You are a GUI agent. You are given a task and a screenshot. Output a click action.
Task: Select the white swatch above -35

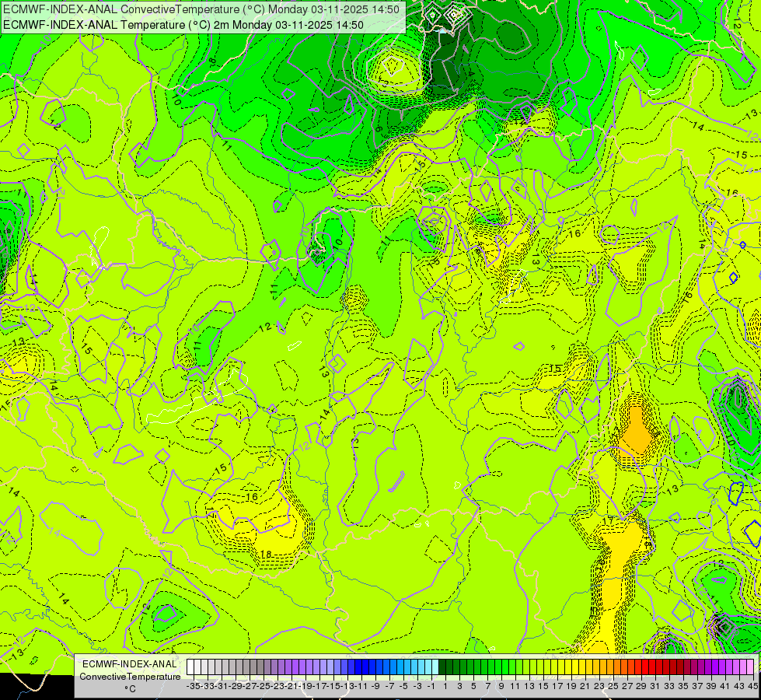click(190, 667)
